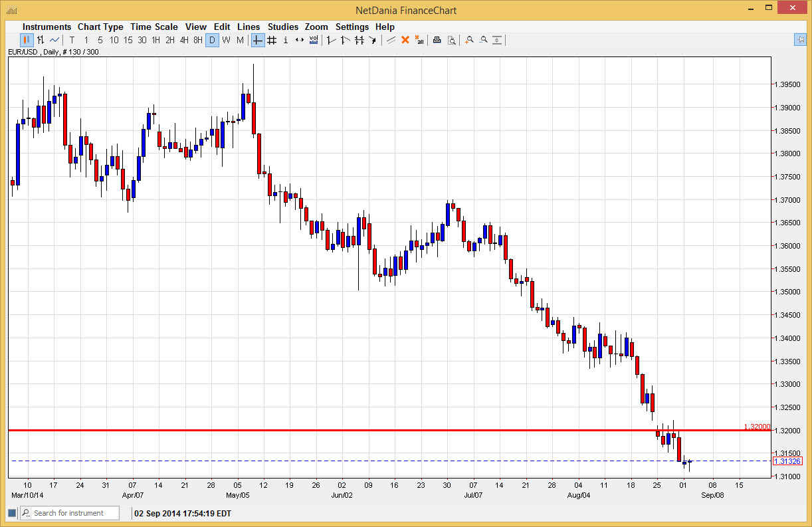Image resolution: width=812 pixels, height=527 pixels.
Task: Show volume with the vol icon
Action: click(x=313, y=40)
